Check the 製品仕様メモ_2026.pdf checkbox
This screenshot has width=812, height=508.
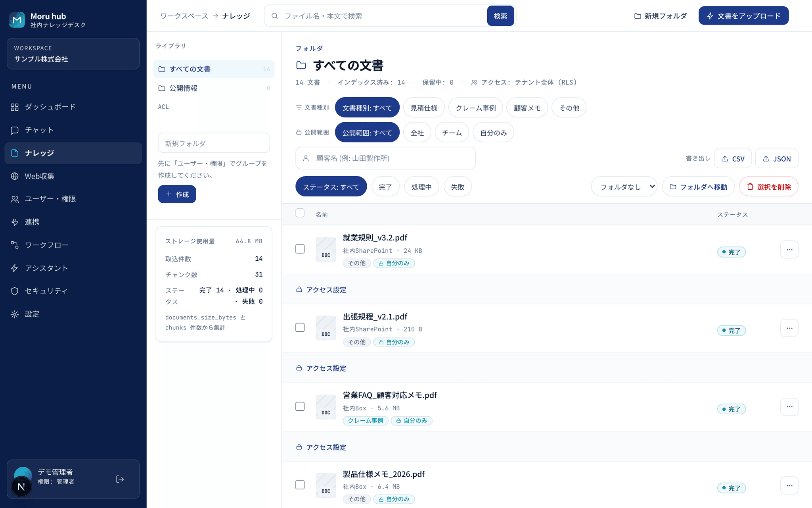pos(300,485)
